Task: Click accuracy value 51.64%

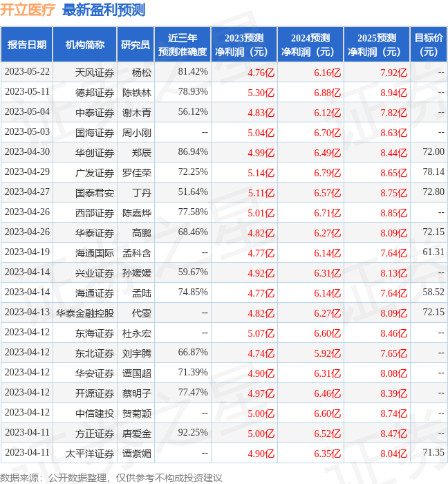Action: pyautogui.click(x=193, y=192)
